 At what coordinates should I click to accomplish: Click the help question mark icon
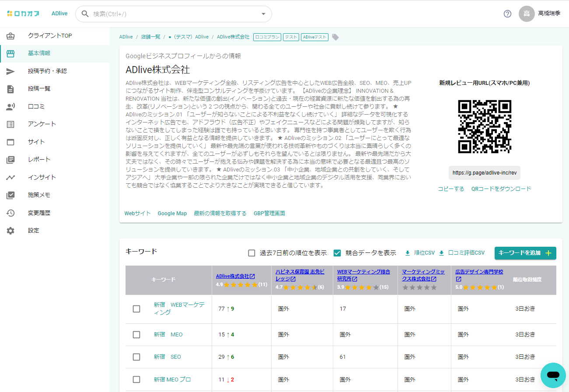coord(507,14)
